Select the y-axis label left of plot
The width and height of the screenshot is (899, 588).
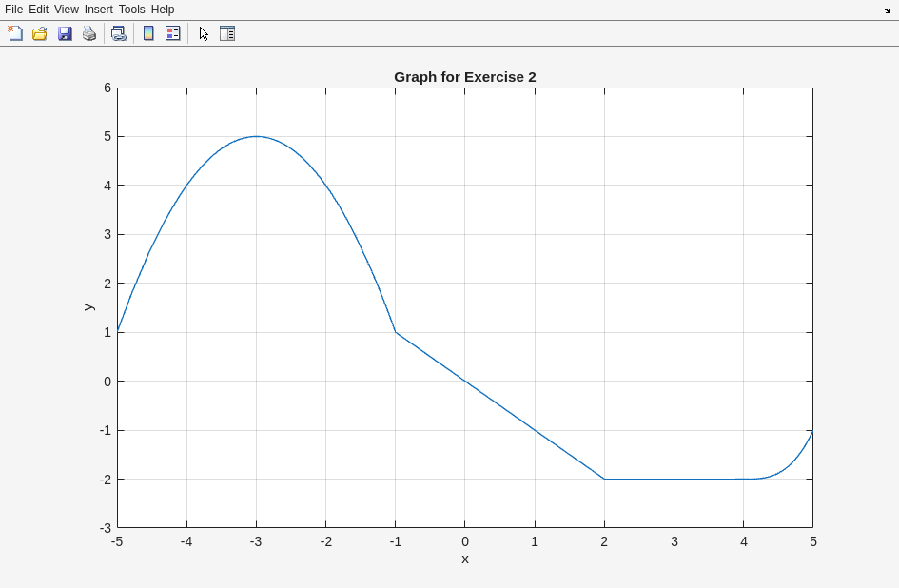click(88, 307)
